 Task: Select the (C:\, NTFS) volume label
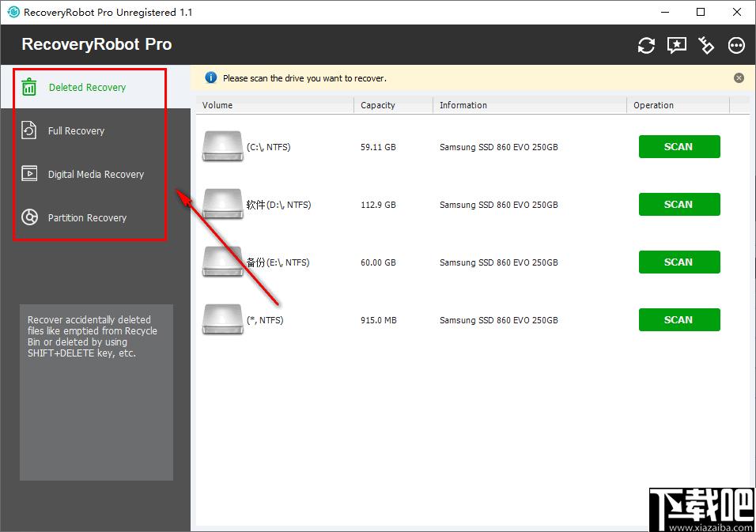pyautogui.click(x=269, y=147)
